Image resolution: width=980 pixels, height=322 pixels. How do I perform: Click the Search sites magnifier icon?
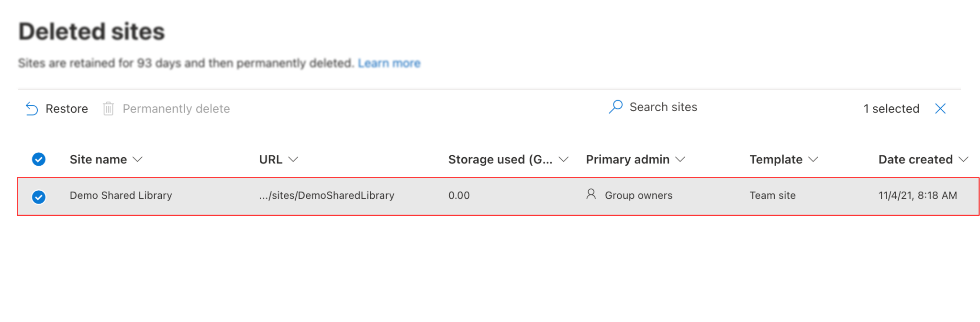[616, 107]
